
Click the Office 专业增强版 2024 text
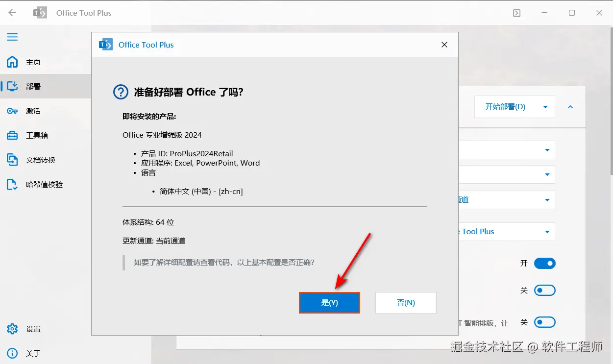[162, 135]
